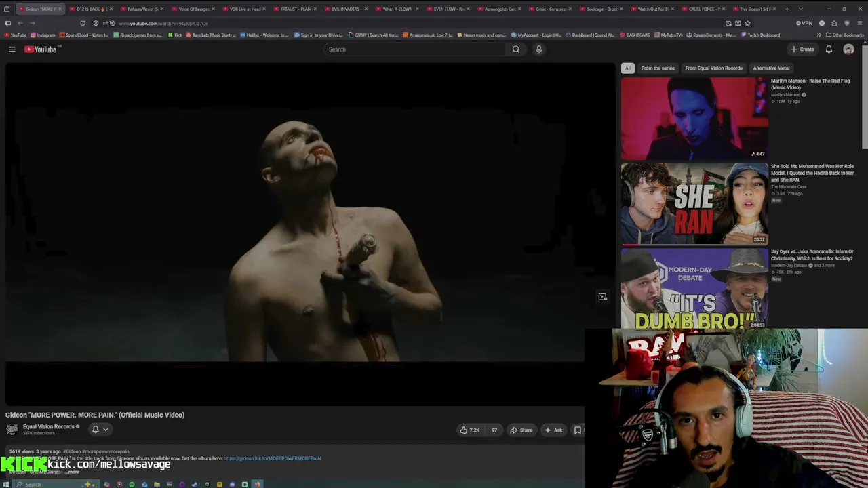Screen dimensions: 868x488
Task: Dislike the video showing 97
Action: point(494,430)
